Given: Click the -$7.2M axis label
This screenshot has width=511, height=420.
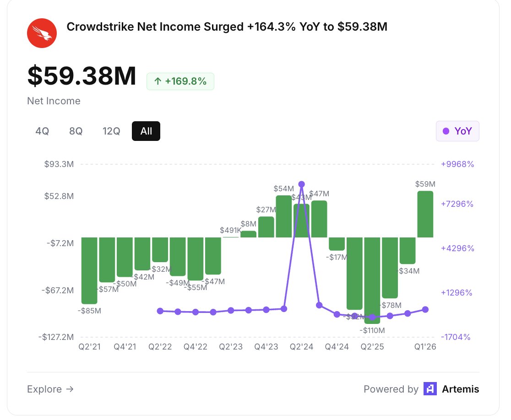Looking at the screenshot, I should tap(60, 243).
